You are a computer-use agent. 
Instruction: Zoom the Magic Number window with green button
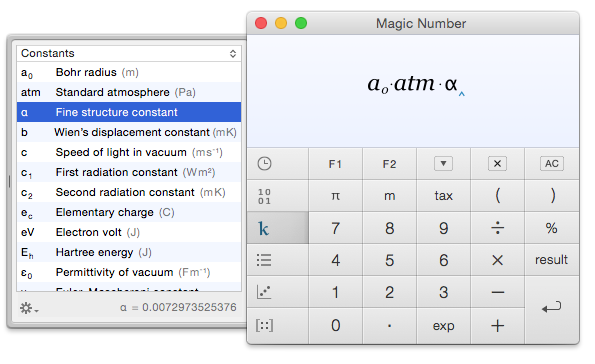point(301,23)
